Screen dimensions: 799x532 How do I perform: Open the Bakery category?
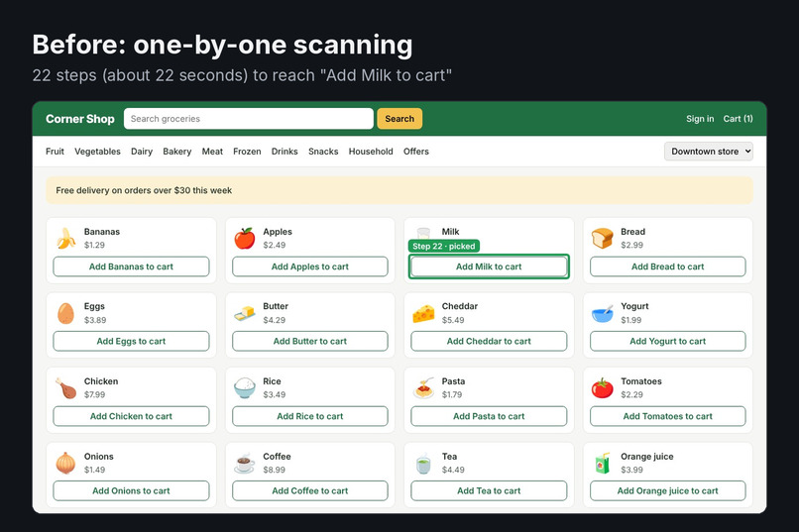(176, 152)
